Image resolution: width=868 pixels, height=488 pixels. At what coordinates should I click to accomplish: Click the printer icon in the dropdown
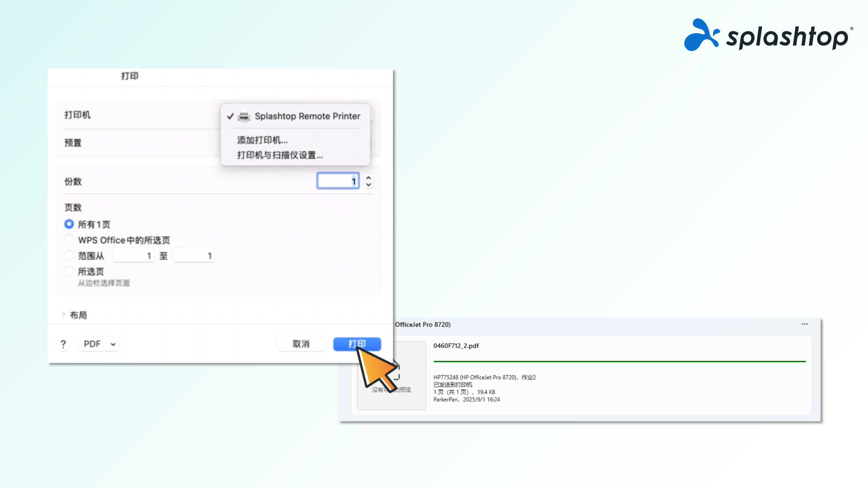point(244,116)
